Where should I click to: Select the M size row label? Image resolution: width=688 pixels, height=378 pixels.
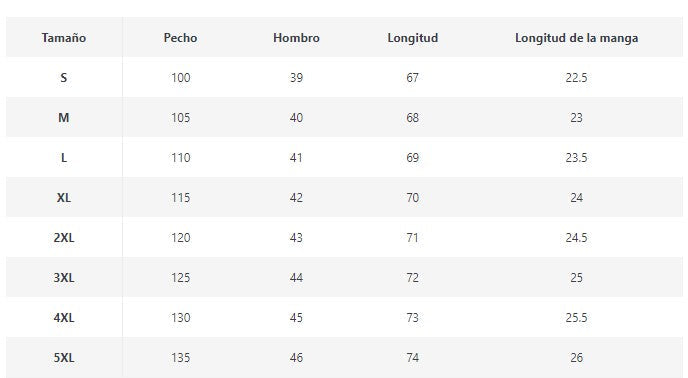click(64, 118)
